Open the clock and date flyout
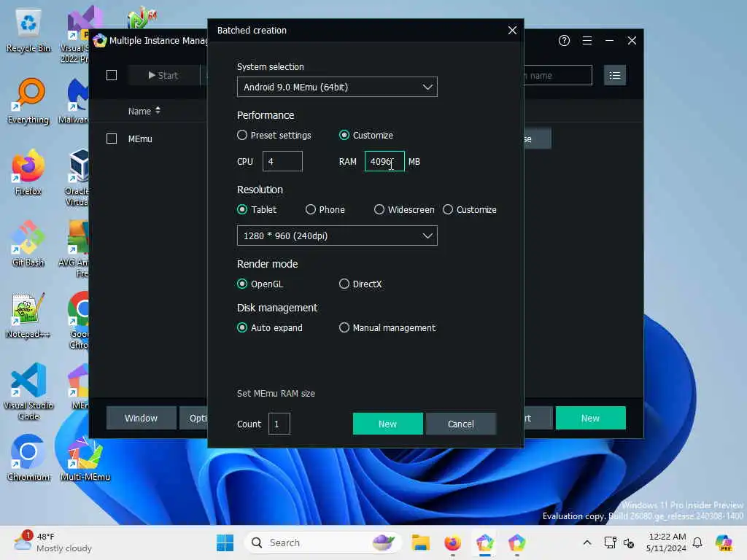Screen dimensions: 747x560 (x=667, y=542)
